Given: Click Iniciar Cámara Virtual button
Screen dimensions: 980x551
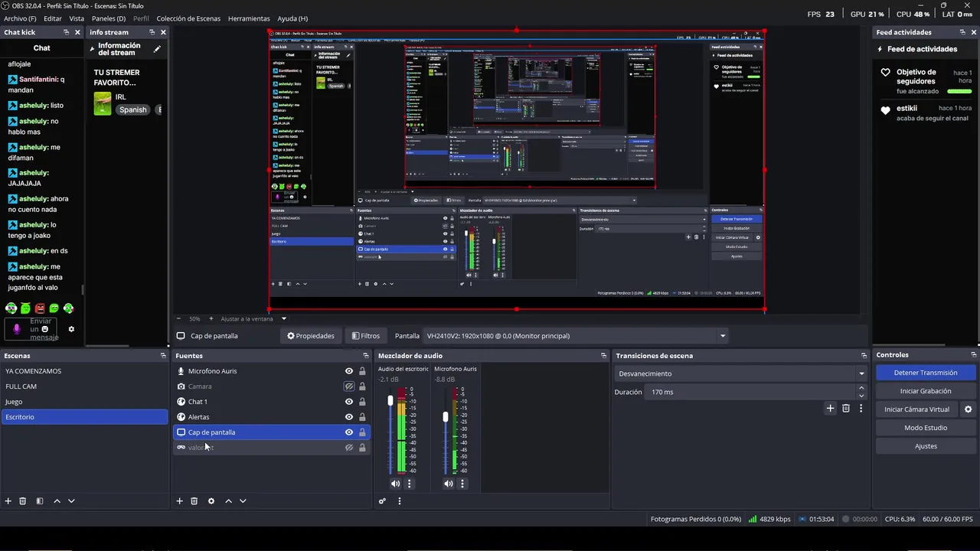Looking at the screenshot, I should click(916, 409).
